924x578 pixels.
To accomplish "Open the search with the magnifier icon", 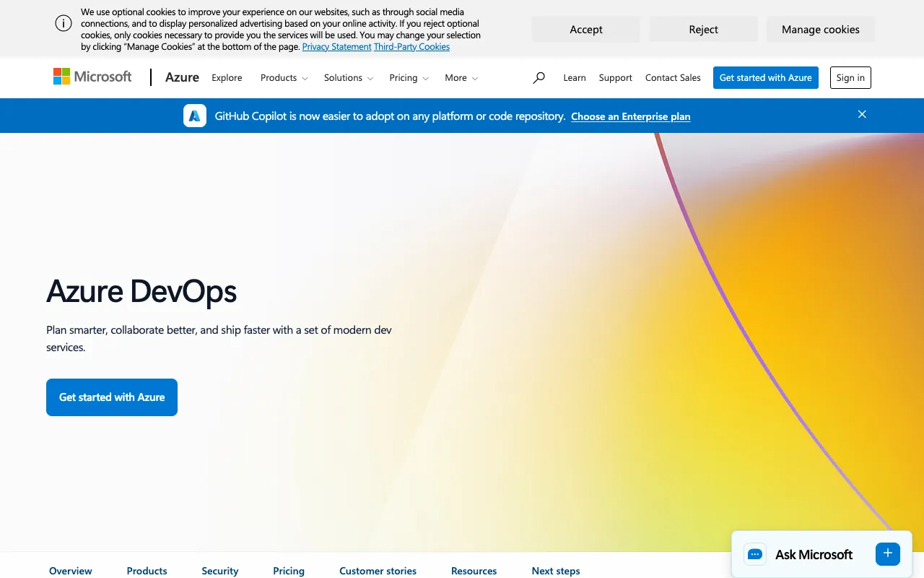I will tap(539, 77).
